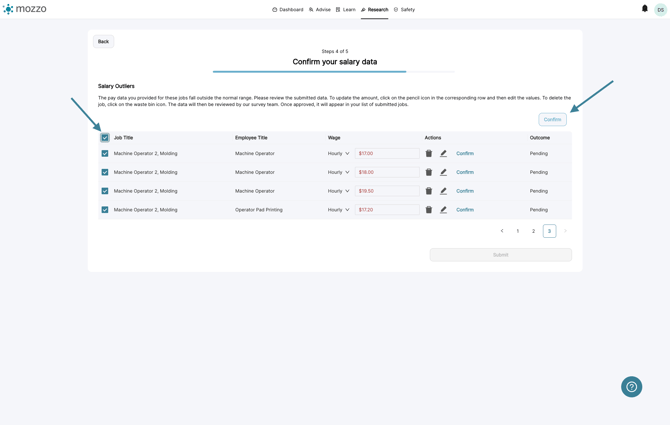Viewport: 670px width, 425px height.
Task: Open the user profile avatar
Action: (660, 9)
